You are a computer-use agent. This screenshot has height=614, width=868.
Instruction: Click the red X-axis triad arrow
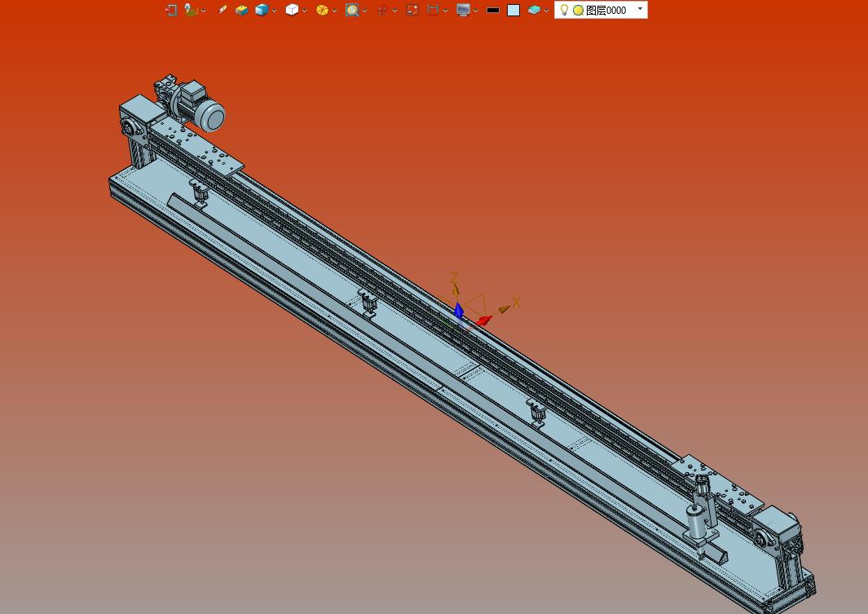(484, 320)
